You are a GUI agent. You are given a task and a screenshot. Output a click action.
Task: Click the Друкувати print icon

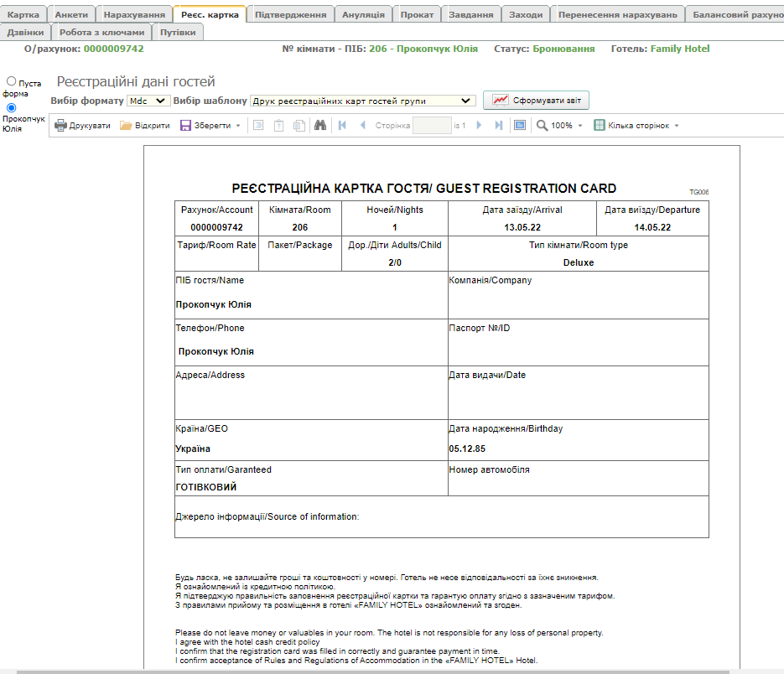coord(61,126)
